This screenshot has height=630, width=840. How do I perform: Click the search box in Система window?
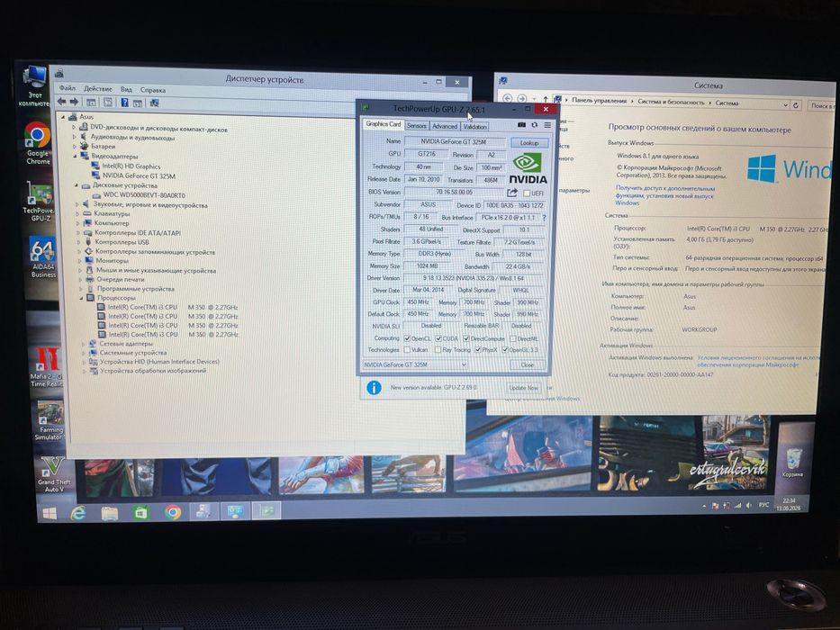[x=821, y=106]
